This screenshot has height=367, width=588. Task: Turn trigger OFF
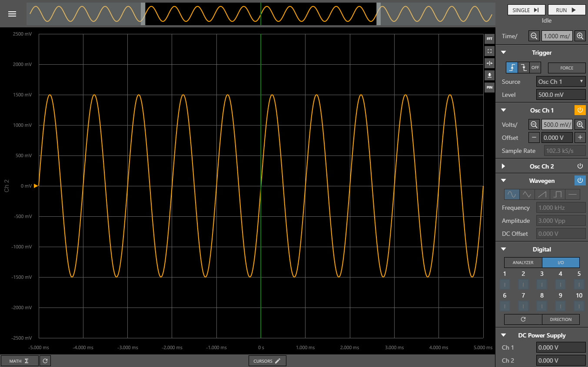coord(535,68)
